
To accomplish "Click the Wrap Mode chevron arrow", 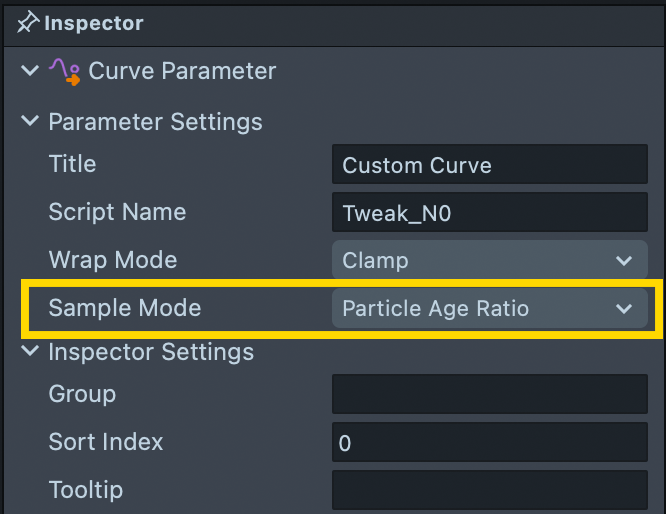I will [x=625, y=261].
